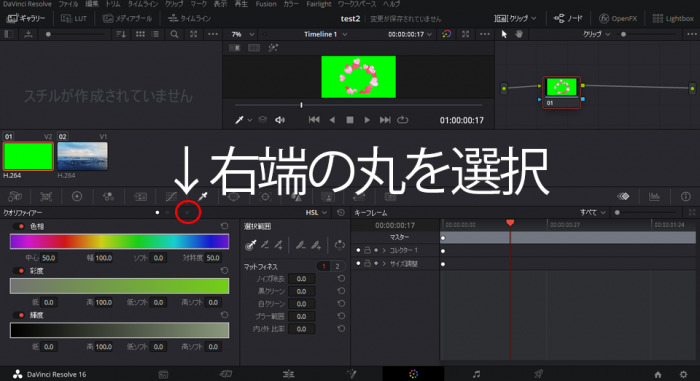
Task: Open the ワークスペース menu
Action: [357, 4]
